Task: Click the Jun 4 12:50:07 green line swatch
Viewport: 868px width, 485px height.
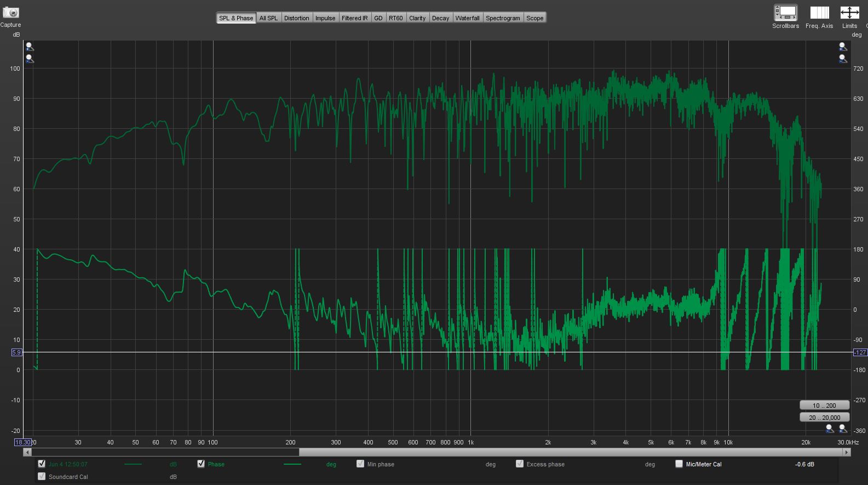Action: click(x=133, y=464)
